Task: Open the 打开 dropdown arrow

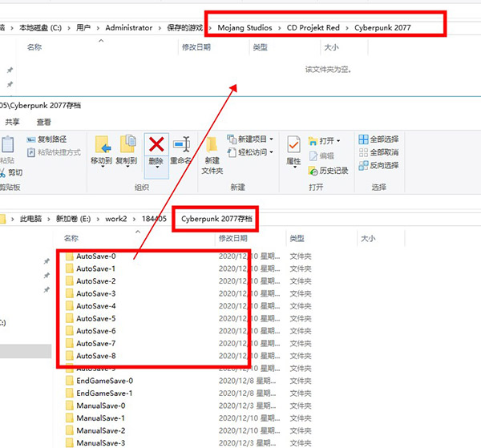Action: coord(338,141)
